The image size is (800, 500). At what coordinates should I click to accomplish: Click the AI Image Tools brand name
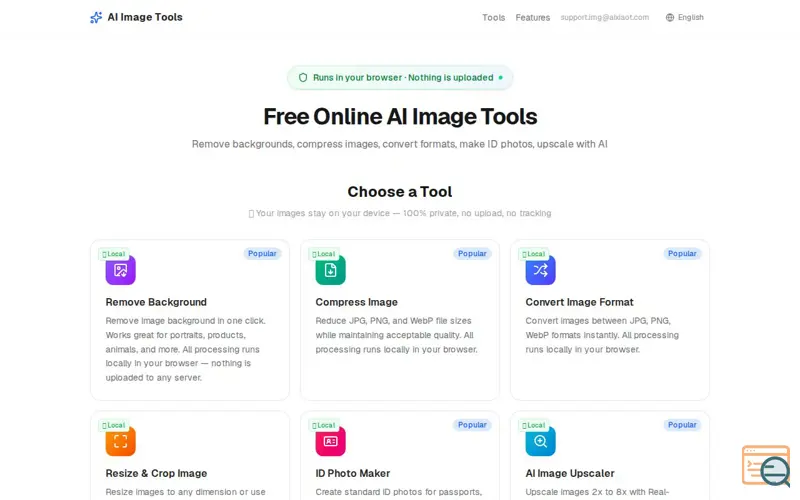click(145, 17)
